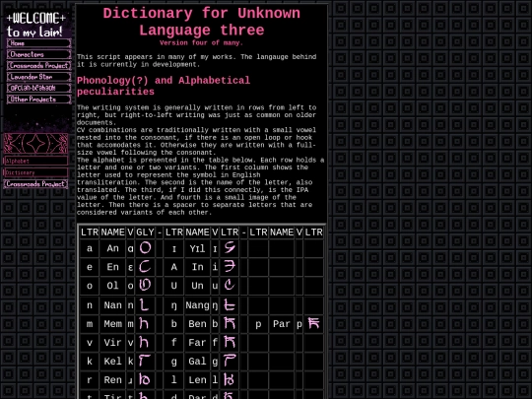Screen dimensions: 532x399
Task: Open the Other Projects link
Action: (x=39, y=100)
